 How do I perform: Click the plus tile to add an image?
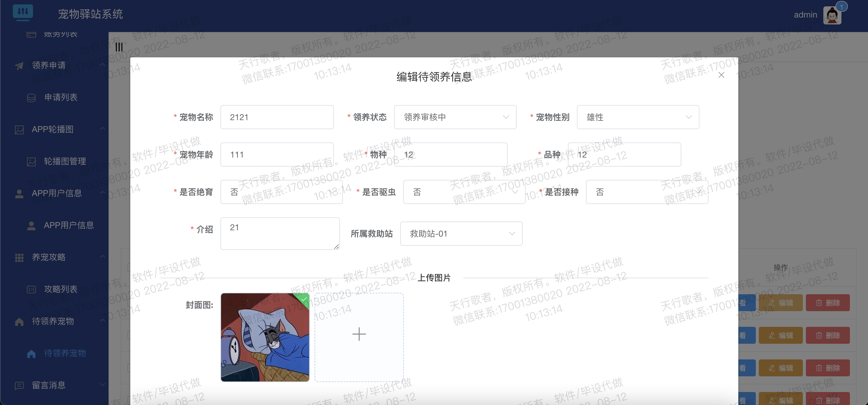click(x=359, y=334)
